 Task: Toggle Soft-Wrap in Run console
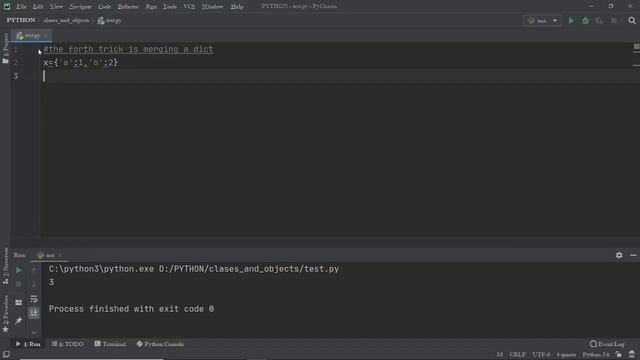[x=34, y=299]
